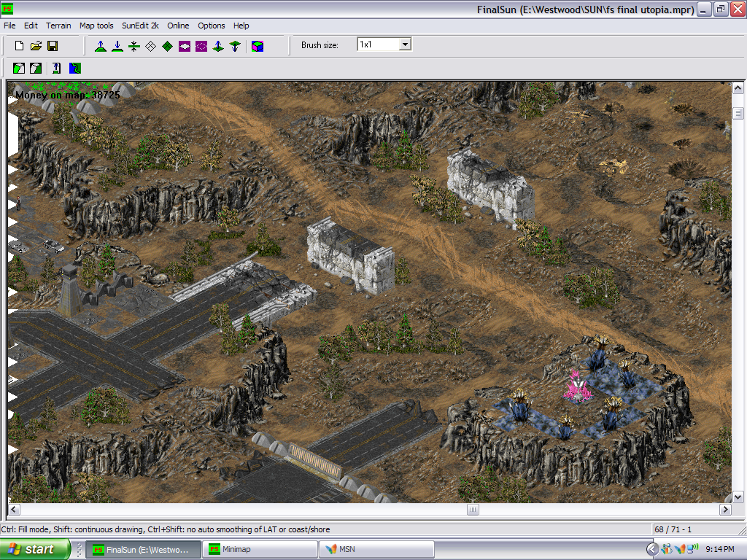
Task: Open the Terrain menu
Action: click(58, 26)
